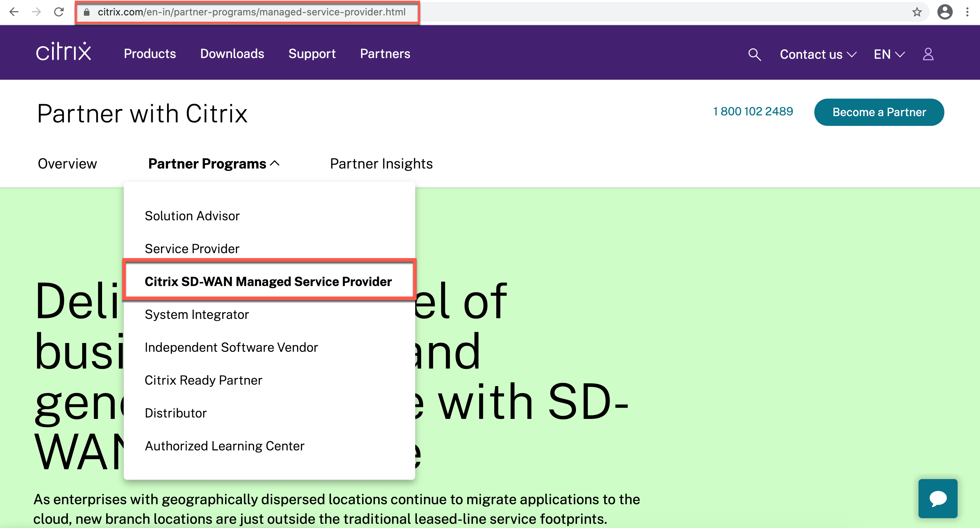Screen dimensions: 980x528
Task: Open the Partners menu
Action: point(385,54)
